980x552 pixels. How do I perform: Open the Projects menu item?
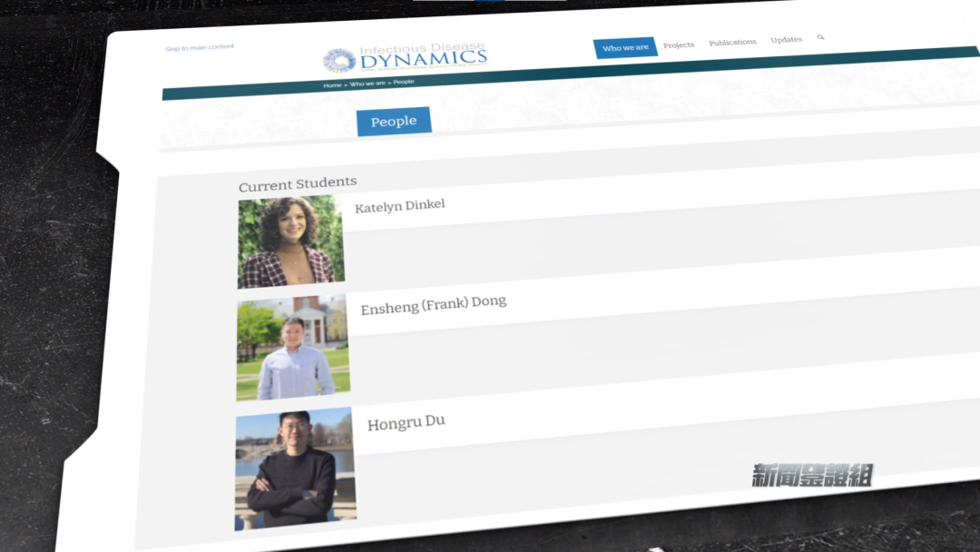pos(679,44)
